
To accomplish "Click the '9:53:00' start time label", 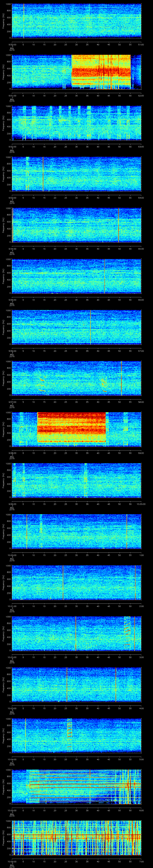I will (12, 197).
